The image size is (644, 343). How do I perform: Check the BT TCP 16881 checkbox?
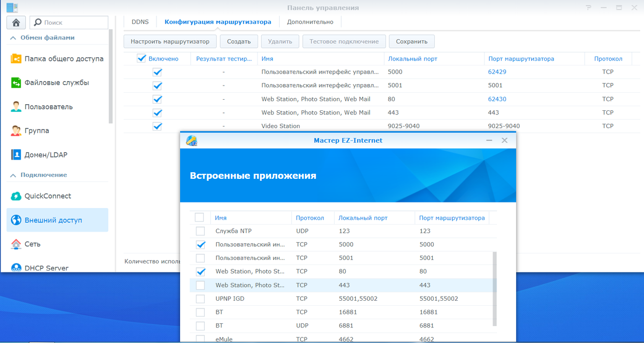(200, 312)
